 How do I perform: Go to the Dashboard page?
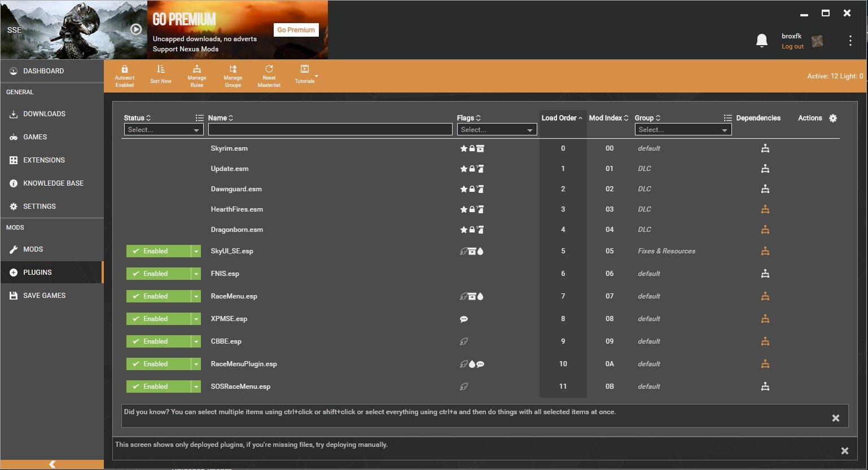tap(52, 71)
